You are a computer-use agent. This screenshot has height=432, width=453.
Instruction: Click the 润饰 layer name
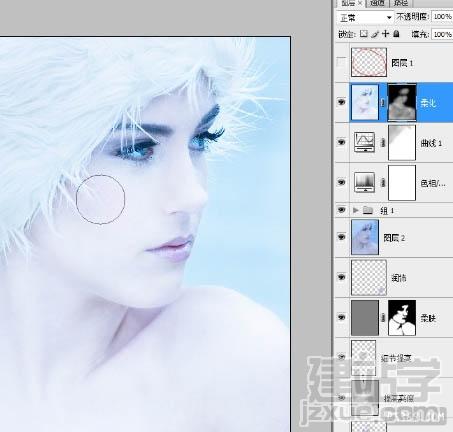click(399, 278)
